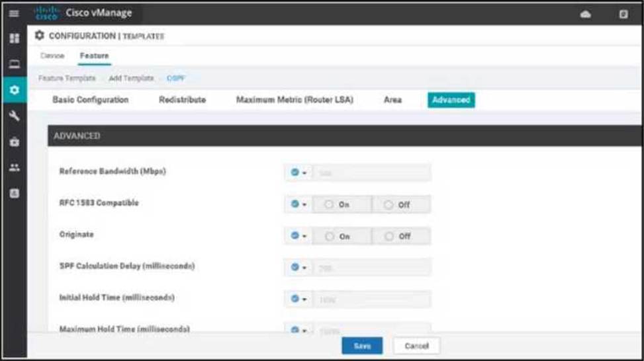Jump to Area section
This screenshot has height=361, width=644.
[392, 100]
